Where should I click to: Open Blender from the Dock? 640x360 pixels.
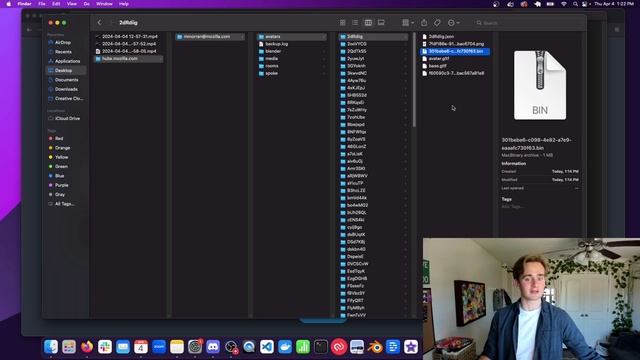375,347
